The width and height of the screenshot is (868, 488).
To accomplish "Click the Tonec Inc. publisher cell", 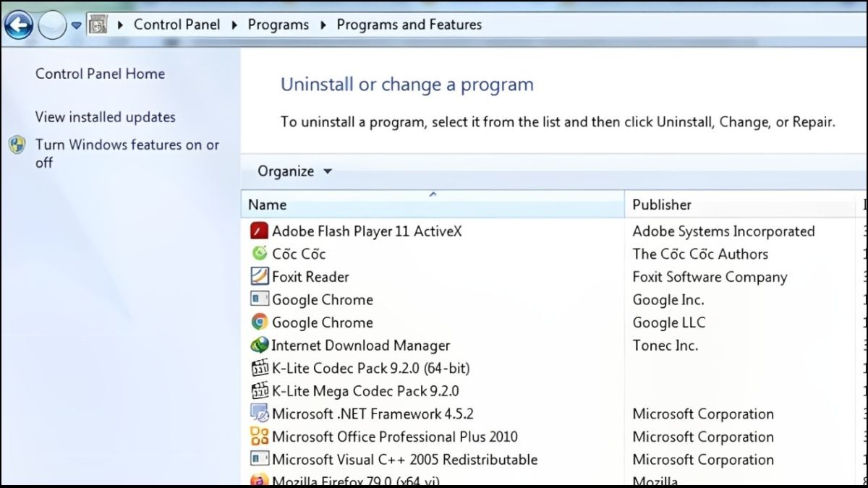I will click(x=665, y=346).
